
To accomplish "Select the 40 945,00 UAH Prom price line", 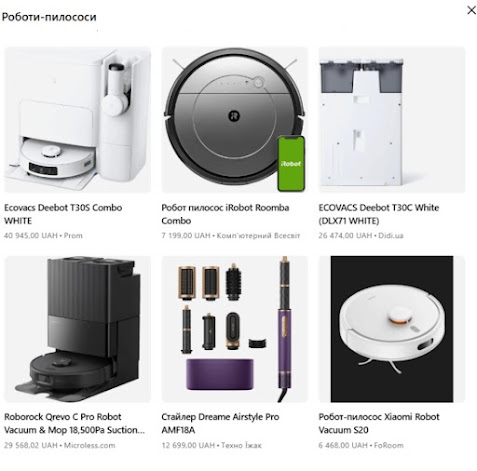I will pyautogui.click(x=43, y=236).
